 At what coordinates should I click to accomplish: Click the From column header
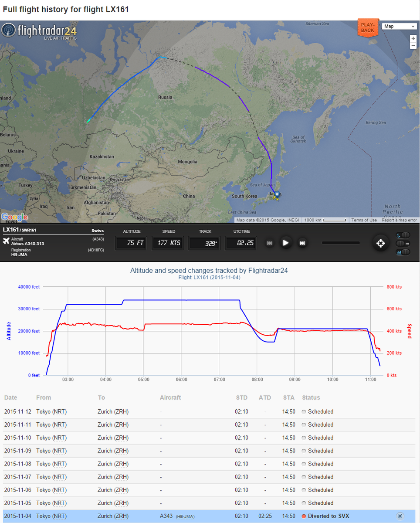[x=44, y=397]
